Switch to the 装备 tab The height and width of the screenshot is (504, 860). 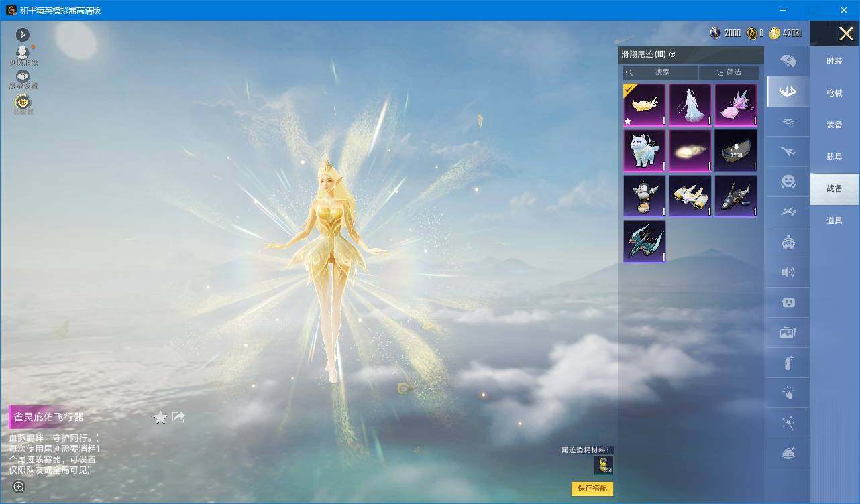click(x=835, y=125)
